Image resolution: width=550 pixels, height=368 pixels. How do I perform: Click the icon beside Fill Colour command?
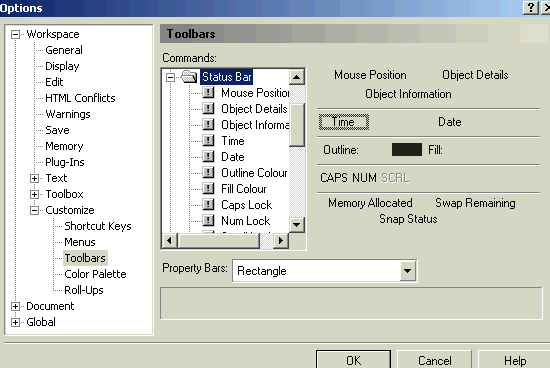[208, 189]
